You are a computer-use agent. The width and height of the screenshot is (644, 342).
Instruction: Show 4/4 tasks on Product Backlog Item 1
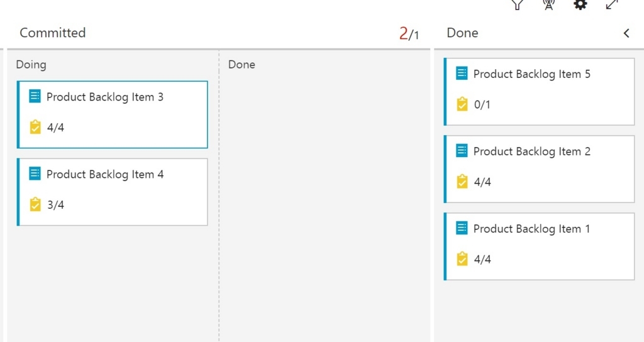point(474,259)
